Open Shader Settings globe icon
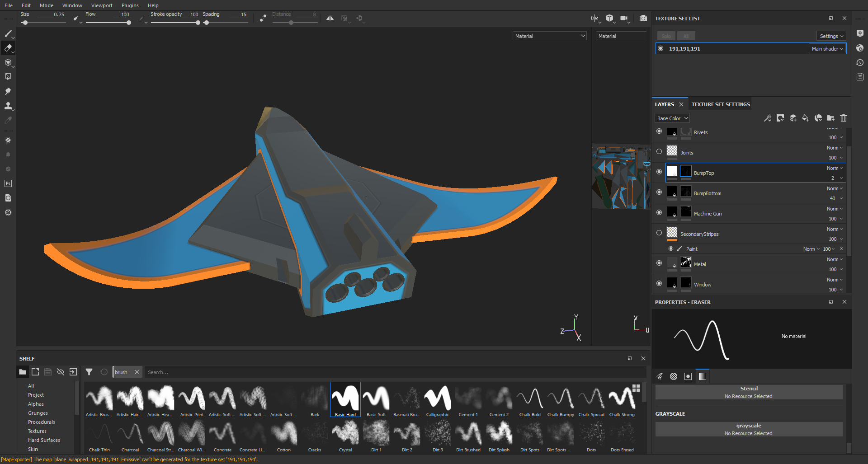 click(860, 48)
